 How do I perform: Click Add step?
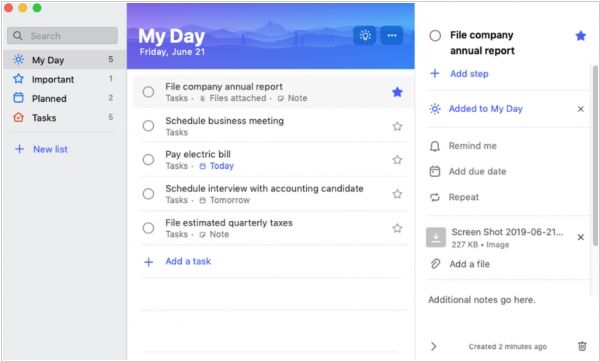tap(469, 73)
